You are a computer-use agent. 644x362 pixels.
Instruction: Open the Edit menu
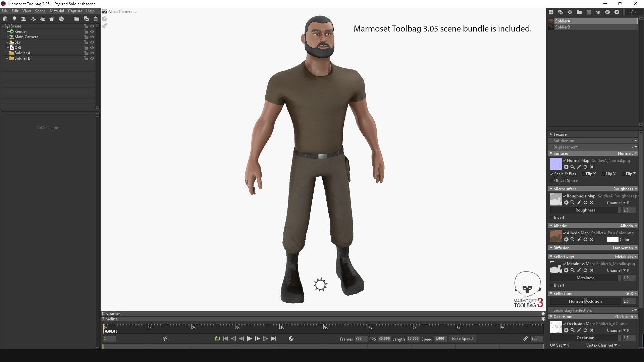pyautogui.click(x=15, y=11)
